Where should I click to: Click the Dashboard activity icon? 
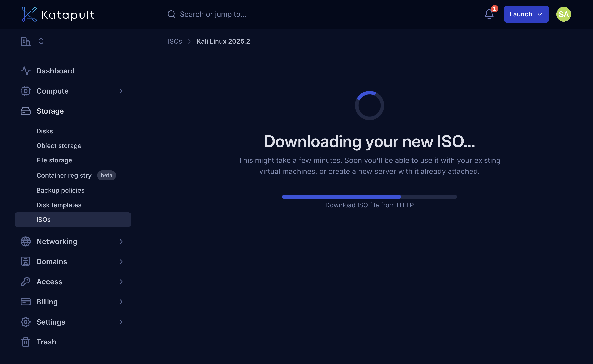pos(26,71)
